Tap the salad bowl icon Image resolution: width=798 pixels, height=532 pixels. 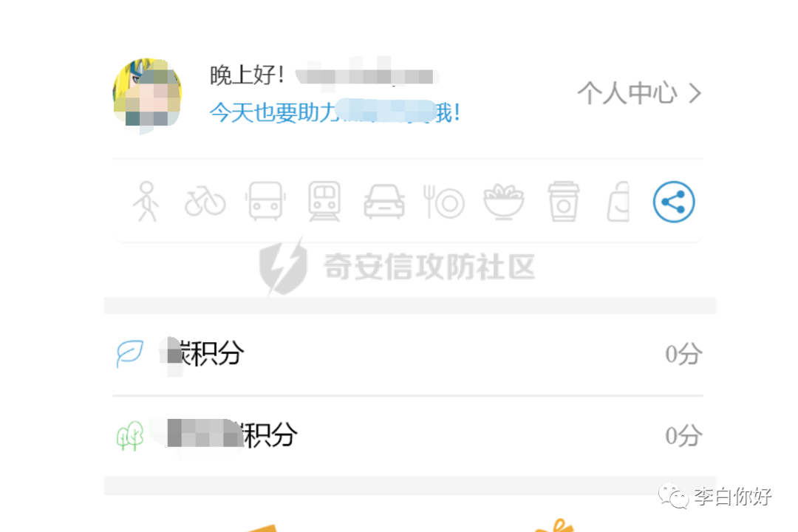tap(504, 202)
